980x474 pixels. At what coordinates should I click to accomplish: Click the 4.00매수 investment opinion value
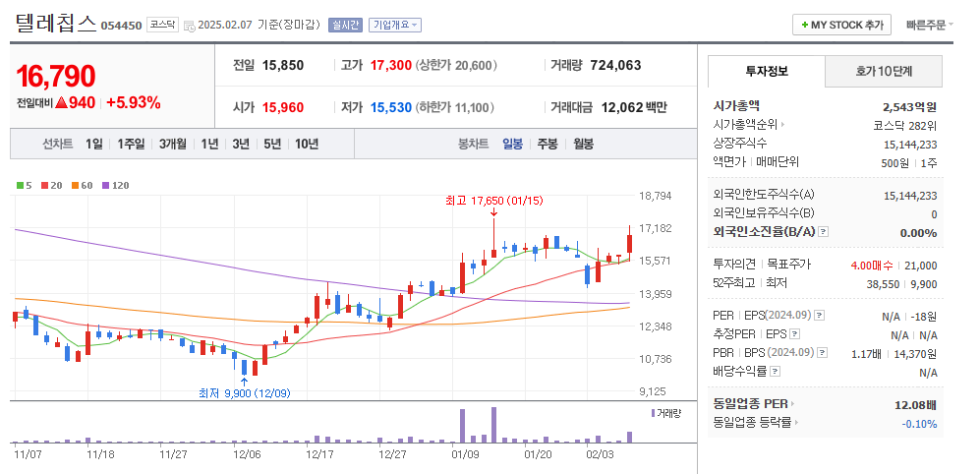point(872,266)
